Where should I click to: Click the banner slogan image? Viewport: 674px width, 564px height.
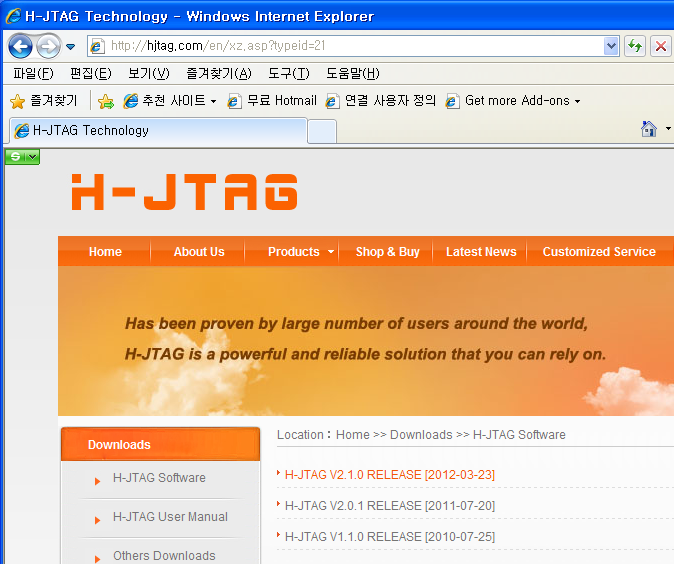[366, 340]
